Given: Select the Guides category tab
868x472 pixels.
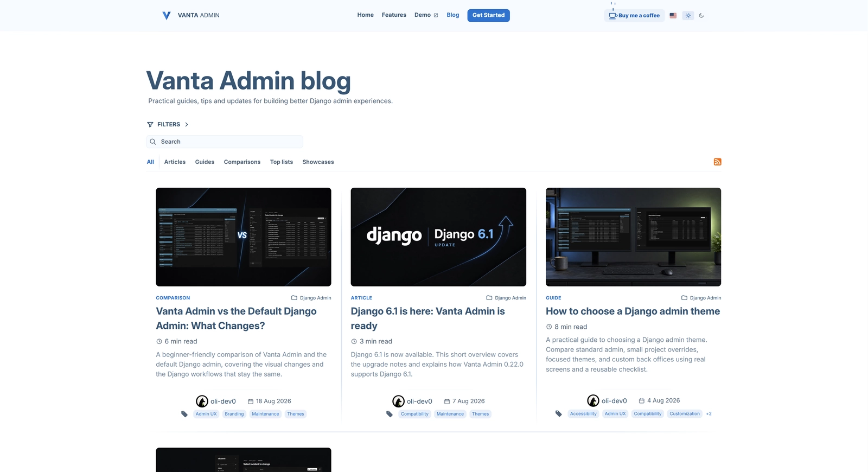Looking at the screenshot, I should pyautogui.click(x=205, y=162).
